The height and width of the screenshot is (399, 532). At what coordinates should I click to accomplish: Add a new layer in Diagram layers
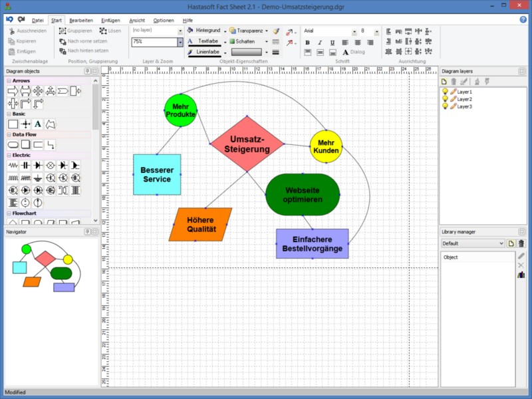[x=445, y=81]
